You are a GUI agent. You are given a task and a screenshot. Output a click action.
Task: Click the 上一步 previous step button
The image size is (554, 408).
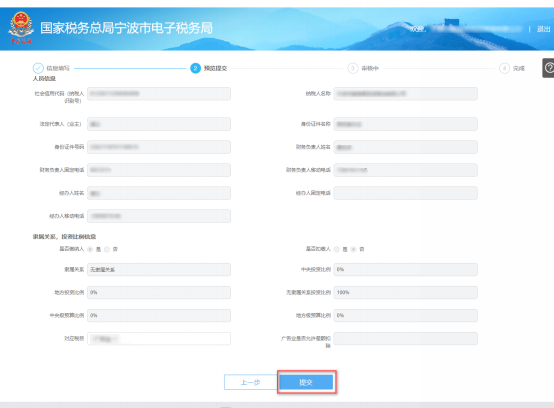pos(251,382)
